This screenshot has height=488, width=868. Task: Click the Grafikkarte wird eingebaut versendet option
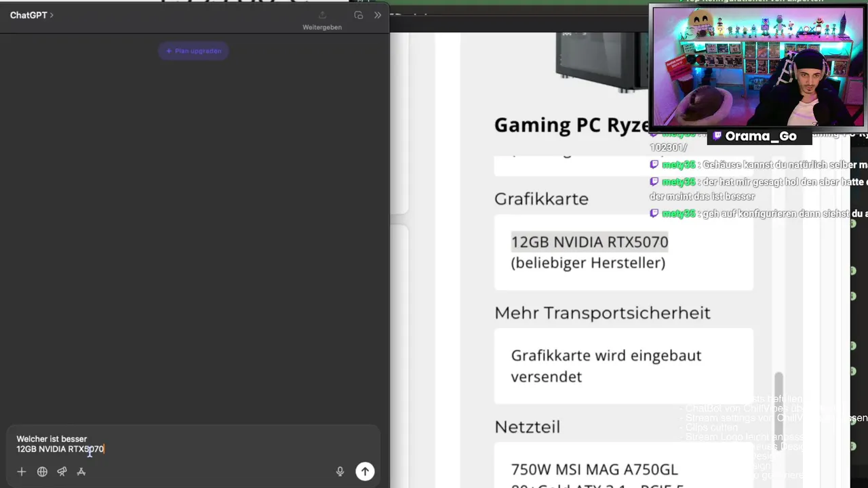623,366
